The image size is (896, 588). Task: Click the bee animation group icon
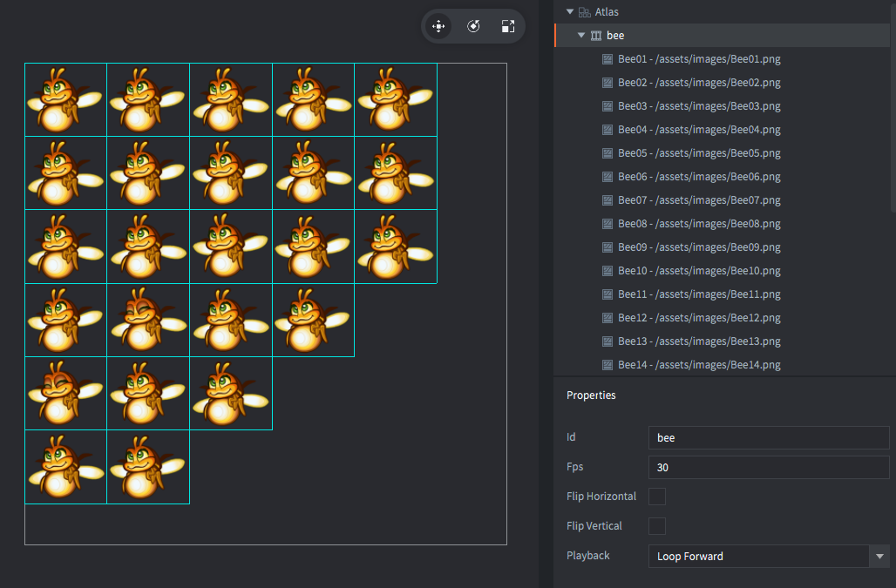pyautogui.click(x=596, y=36)
